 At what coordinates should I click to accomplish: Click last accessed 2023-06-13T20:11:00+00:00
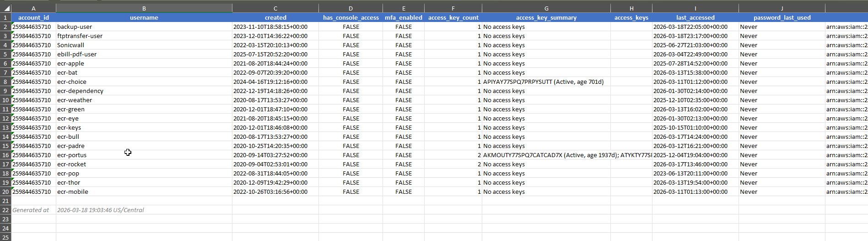coord(695,173)
